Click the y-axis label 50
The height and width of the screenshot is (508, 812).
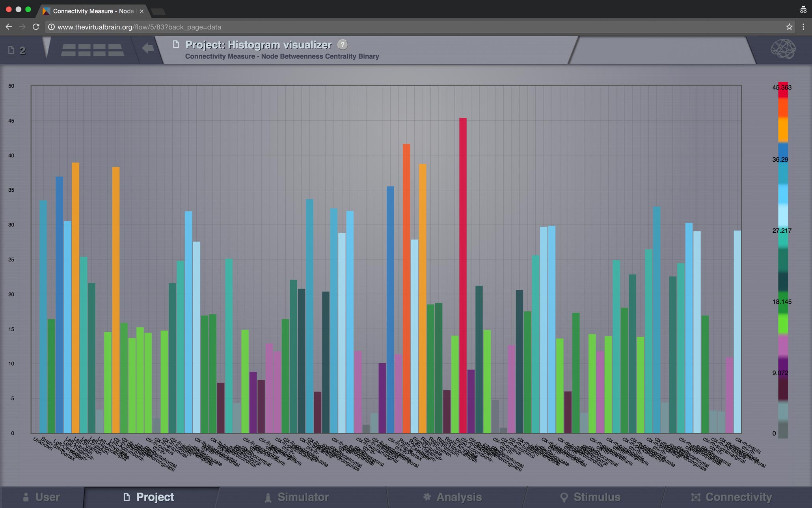(11, 86)
